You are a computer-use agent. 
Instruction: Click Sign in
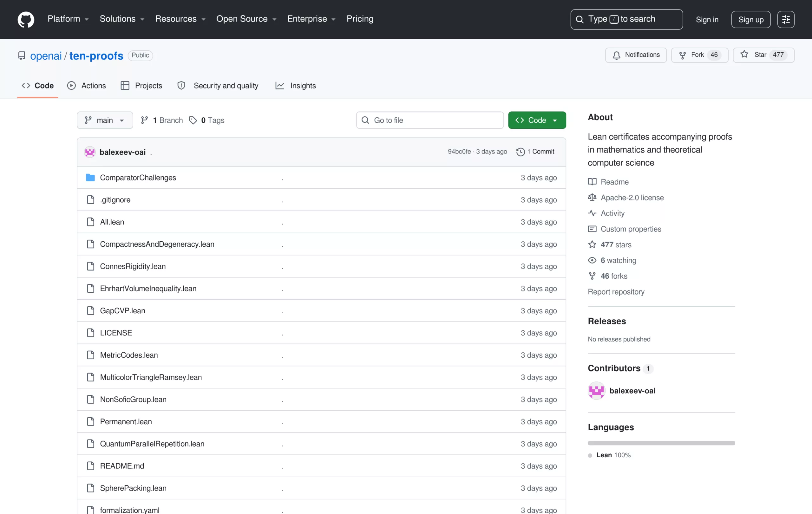click(707, 20)
